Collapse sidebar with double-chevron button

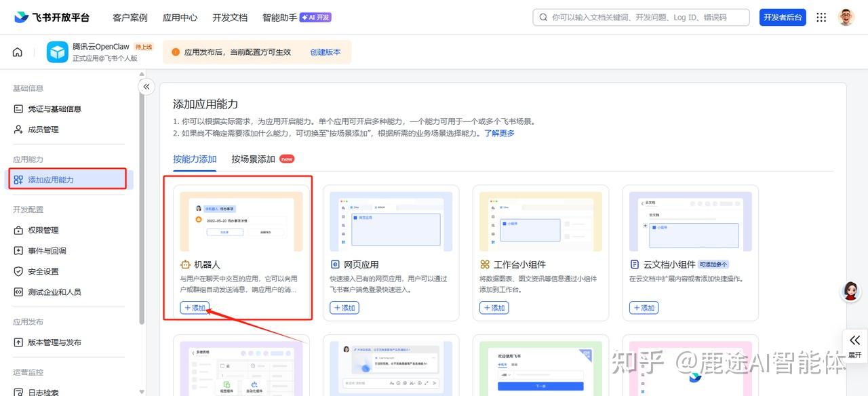click(x=146, y=87)
